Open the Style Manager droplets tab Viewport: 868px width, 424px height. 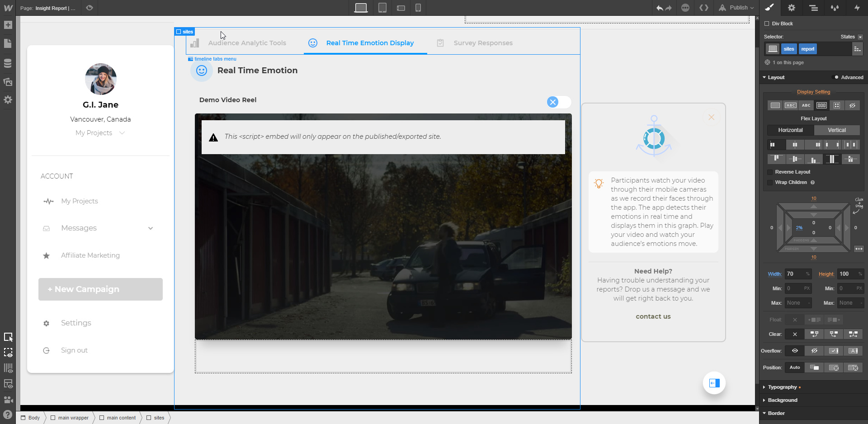pyautogui.click(x=835, y=8)
